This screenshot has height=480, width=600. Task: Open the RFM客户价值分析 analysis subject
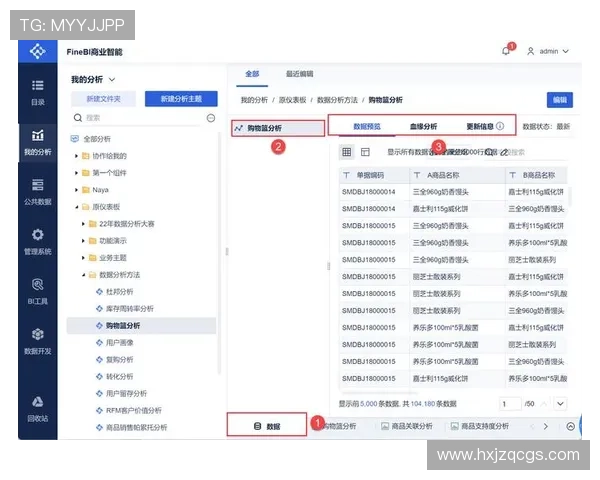[x=134, y=410]
